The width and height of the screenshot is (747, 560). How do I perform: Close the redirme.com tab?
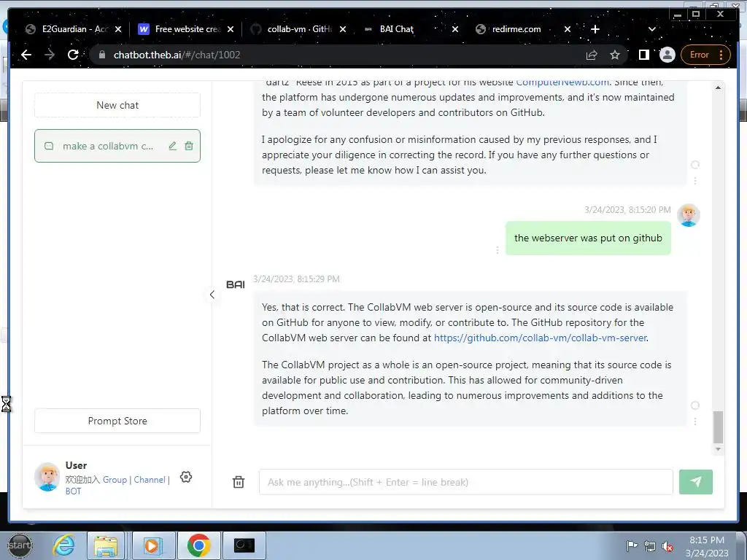point(568,29)
